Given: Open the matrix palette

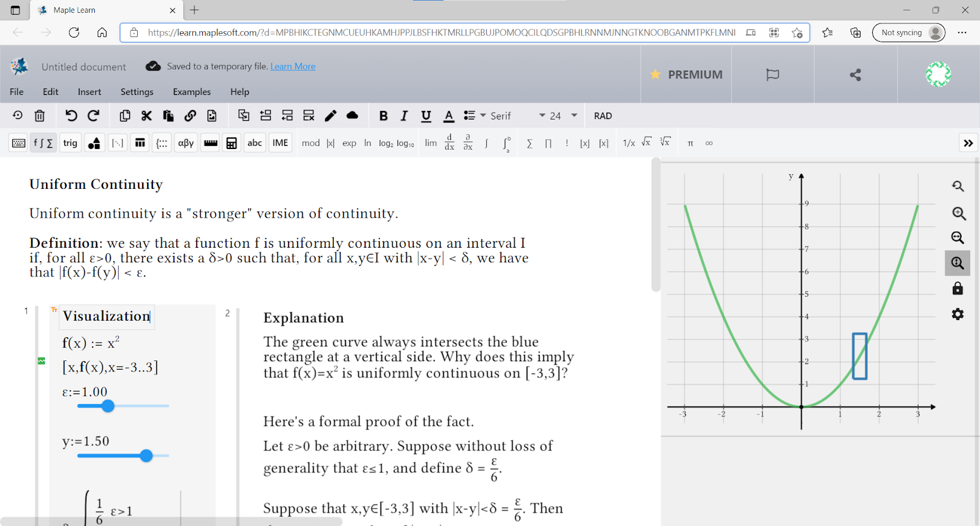Looking at the screenshot, I should (118, 143).
